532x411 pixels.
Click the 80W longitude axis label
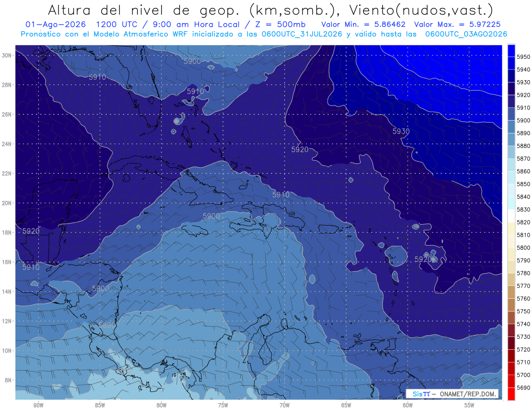point(161,405)
